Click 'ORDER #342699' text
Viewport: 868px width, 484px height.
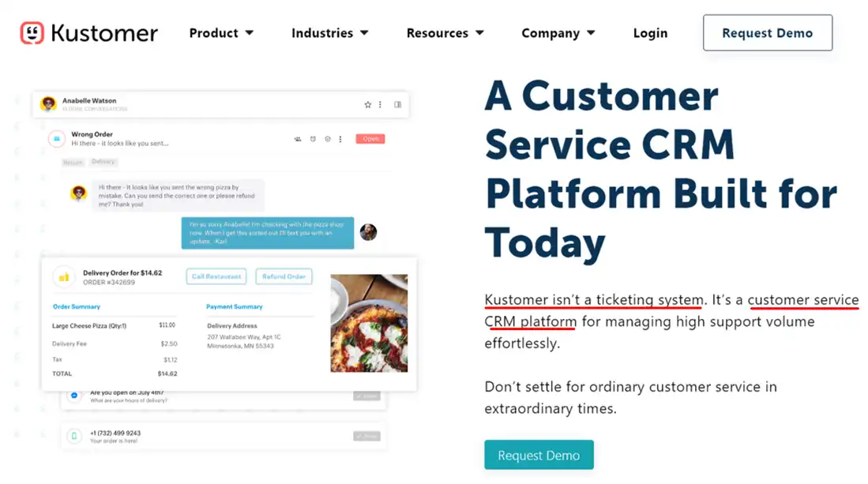pos(109,282)
